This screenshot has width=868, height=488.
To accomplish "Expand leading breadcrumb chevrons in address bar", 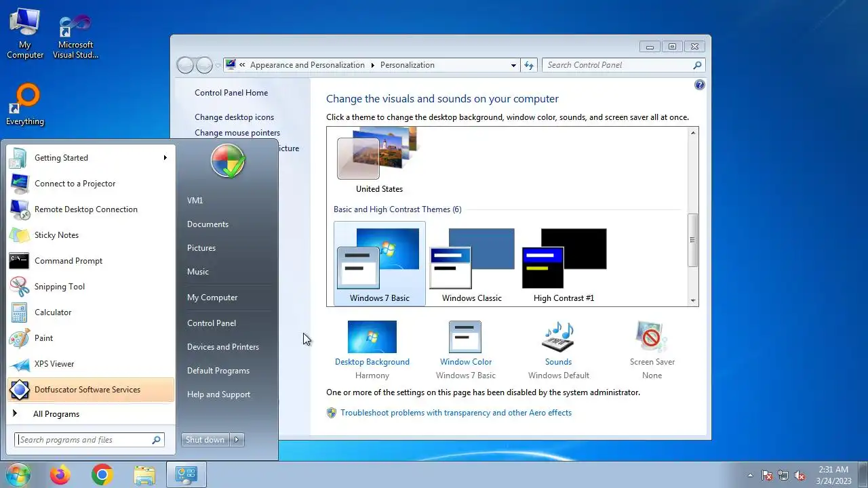I will pyautogui.click(x=243, y=65).
